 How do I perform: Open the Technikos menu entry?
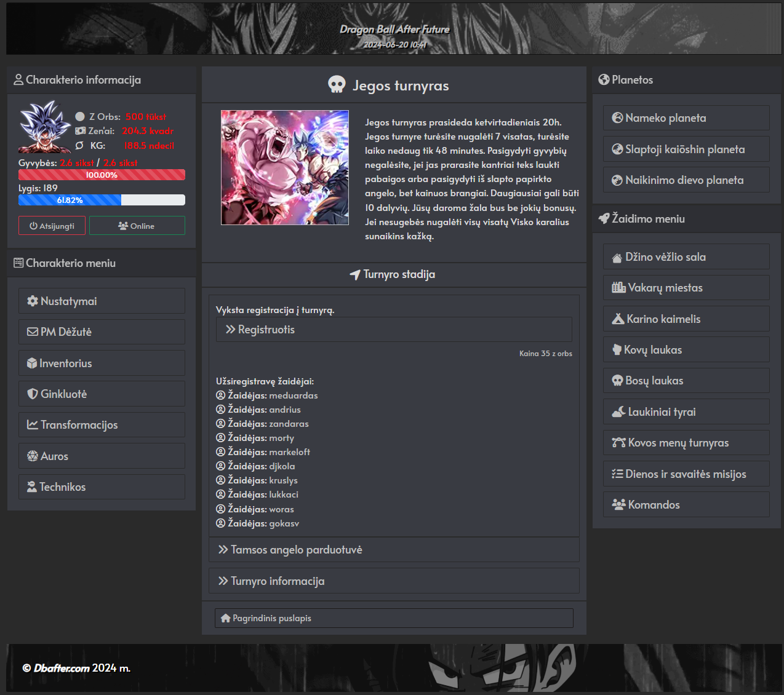[102, 487]
